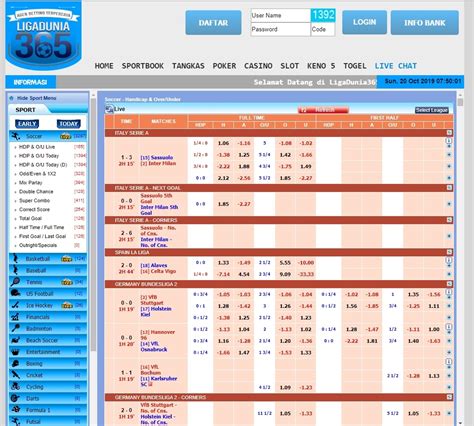Image resolution: width=474 pixels, height=426 pixels.
Task: Click the INFO BANK button
Action: tap(425, 23)
